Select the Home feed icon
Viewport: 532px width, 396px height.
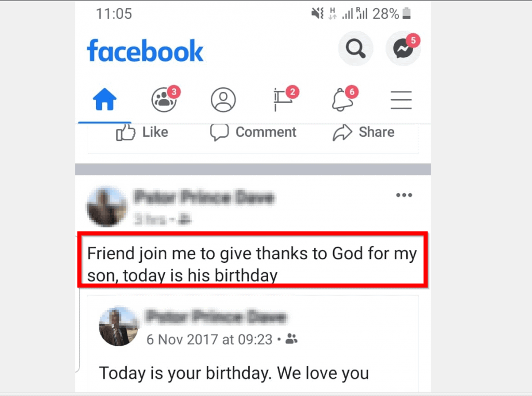click(104, 99)
